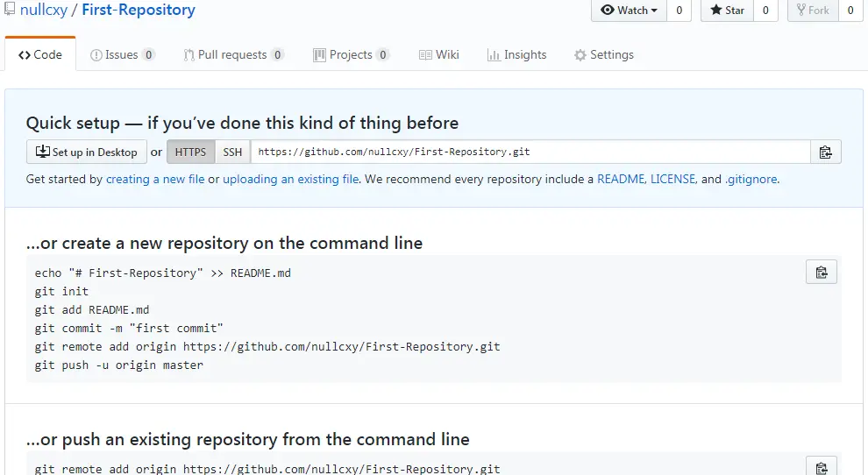868x475 pixels.
Task: Click the Pull requests counter badge
Action: point(277,55)
